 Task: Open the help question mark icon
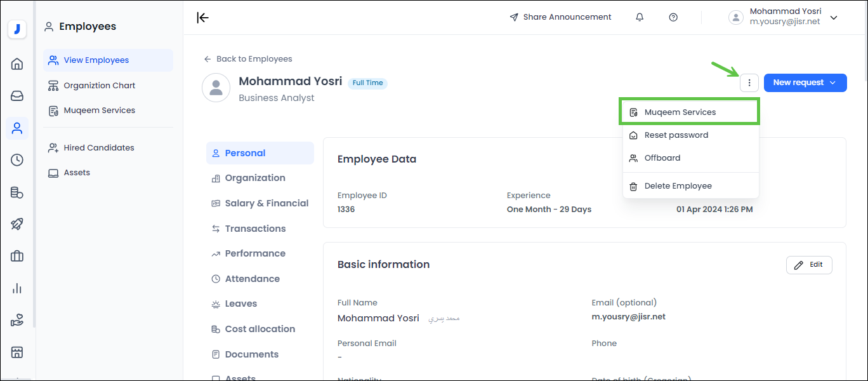pyautogui.click(x=673, y=17)
